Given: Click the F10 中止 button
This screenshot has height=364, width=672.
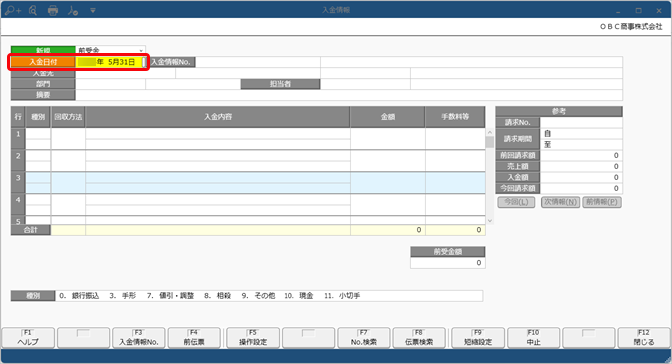Looking at the screenshot, I should pyautogui.click(x=534, y=338).
